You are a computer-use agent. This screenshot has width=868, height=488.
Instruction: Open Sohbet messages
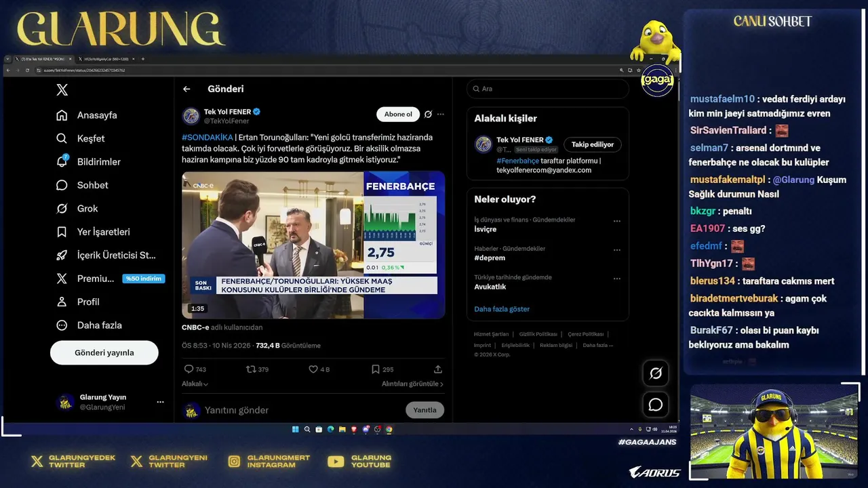point(82,185)
